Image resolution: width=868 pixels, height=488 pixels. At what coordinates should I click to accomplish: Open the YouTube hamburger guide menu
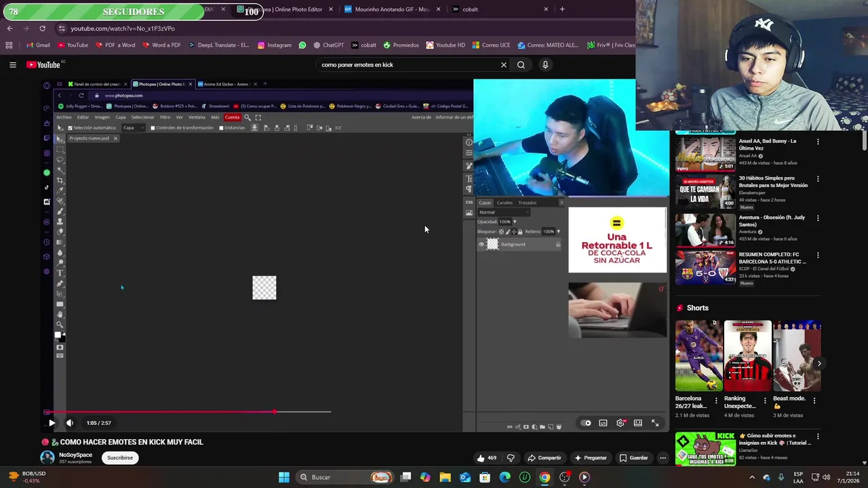pos(13,65)
